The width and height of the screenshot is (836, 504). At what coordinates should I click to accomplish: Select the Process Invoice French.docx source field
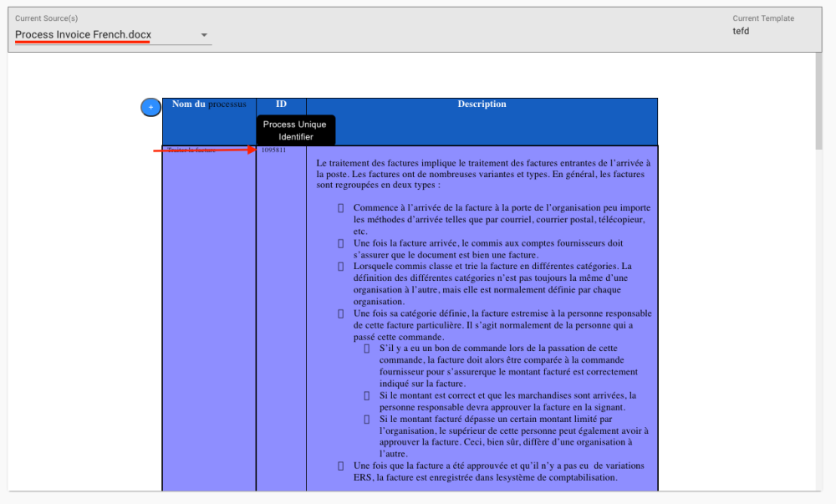[113, 35]
